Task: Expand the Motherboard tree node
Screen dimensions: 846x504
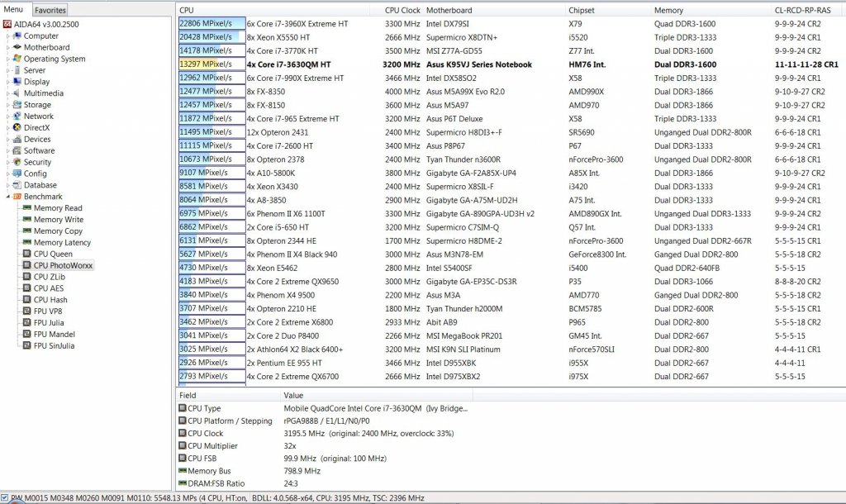Action: (7, 47)
